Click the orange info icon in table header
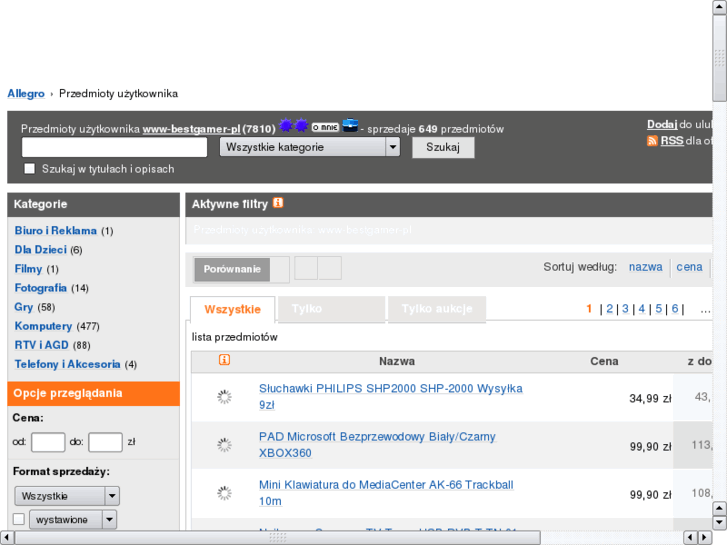727x545 pixels. [224, 360]
